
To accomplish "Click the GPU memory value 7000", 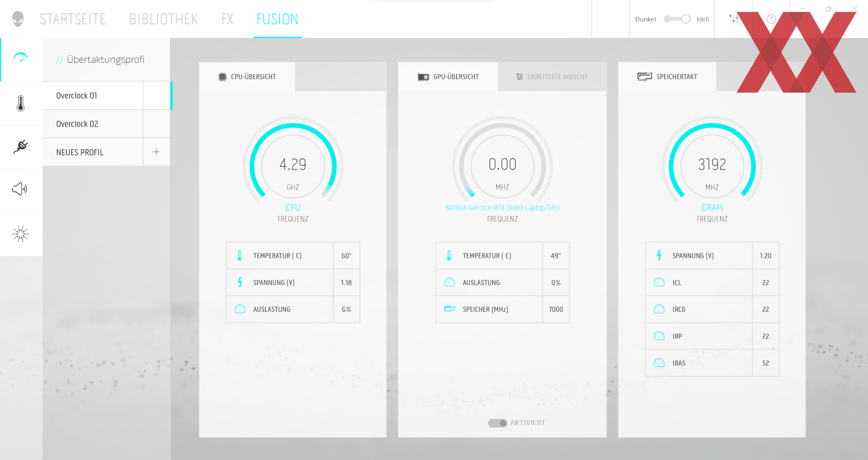I will (x=556, y=309).
